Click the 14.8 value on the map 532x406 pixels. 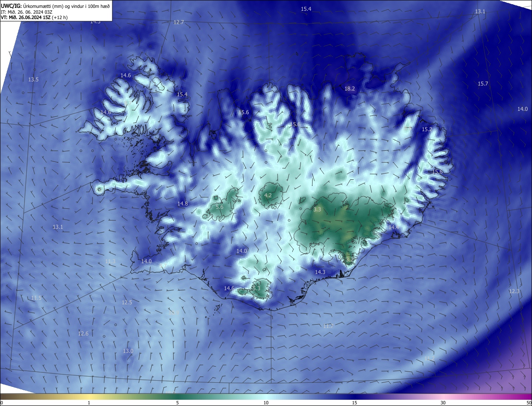click(x=182, y=203)
